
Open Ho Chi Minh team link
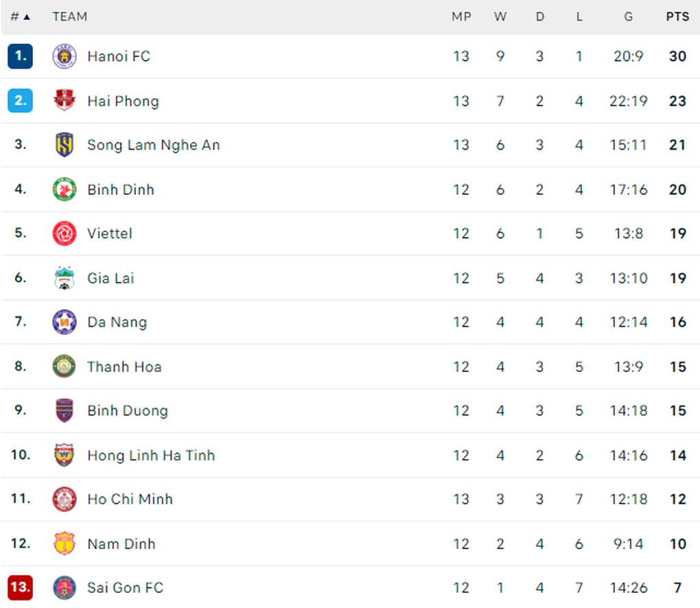pyautogui.click(x=130, y=499)
